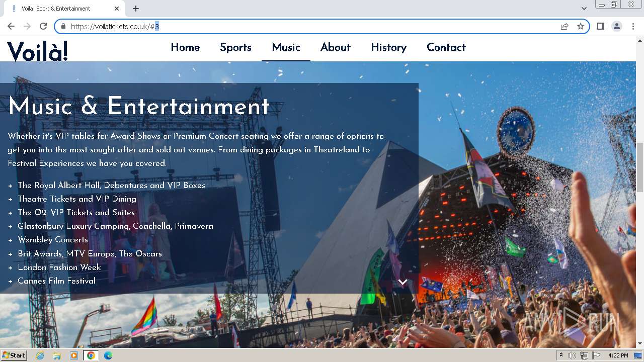Screen dimensions: 644x362
Task: Click the 4:22 PM taskbar clock
Action: [618, 355]
